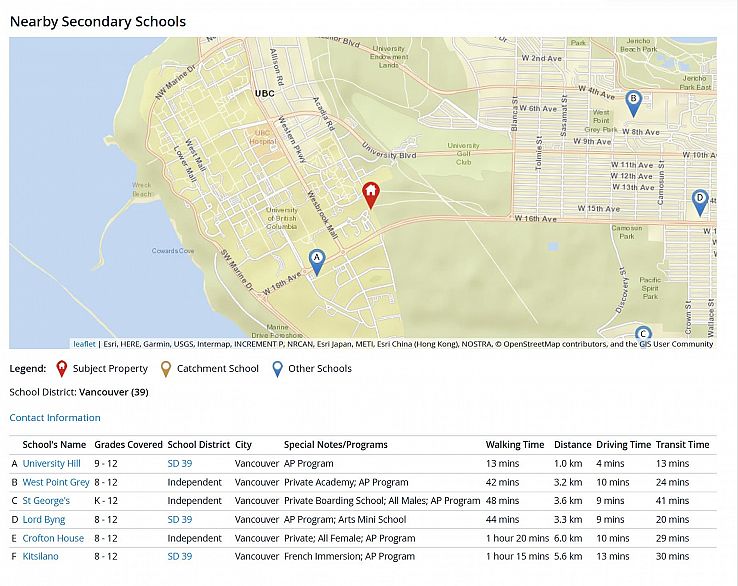Open the Leaflet attribution link
The width and height of the screenshot is (738, 586).
(84, 344)
